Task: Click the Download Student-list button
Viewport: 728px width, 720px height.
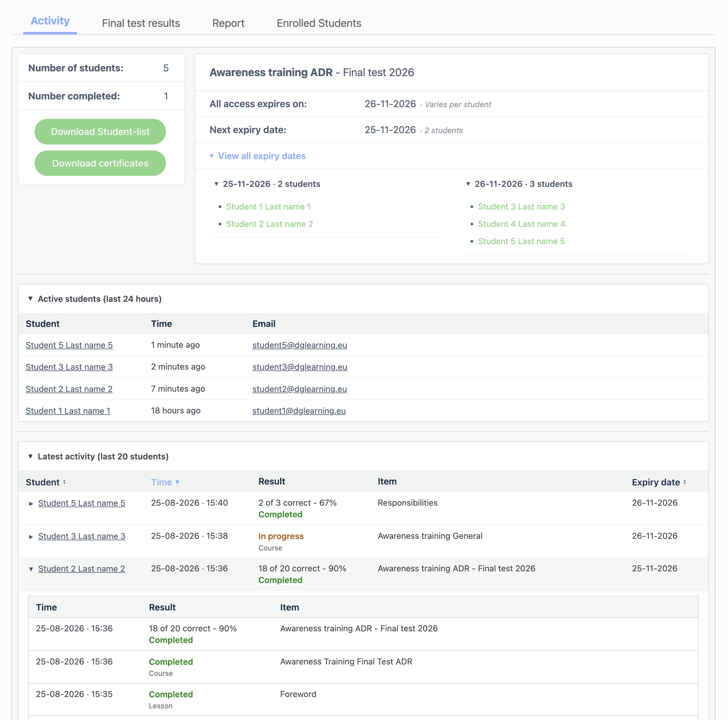Action: coord(100,132)
